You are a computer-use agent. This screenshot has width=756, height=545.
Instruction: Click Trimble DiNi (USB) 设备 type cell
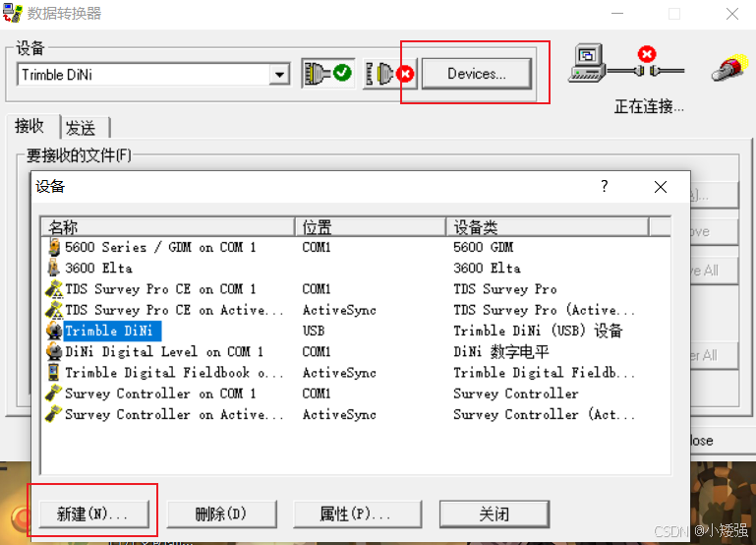(538, 331)
